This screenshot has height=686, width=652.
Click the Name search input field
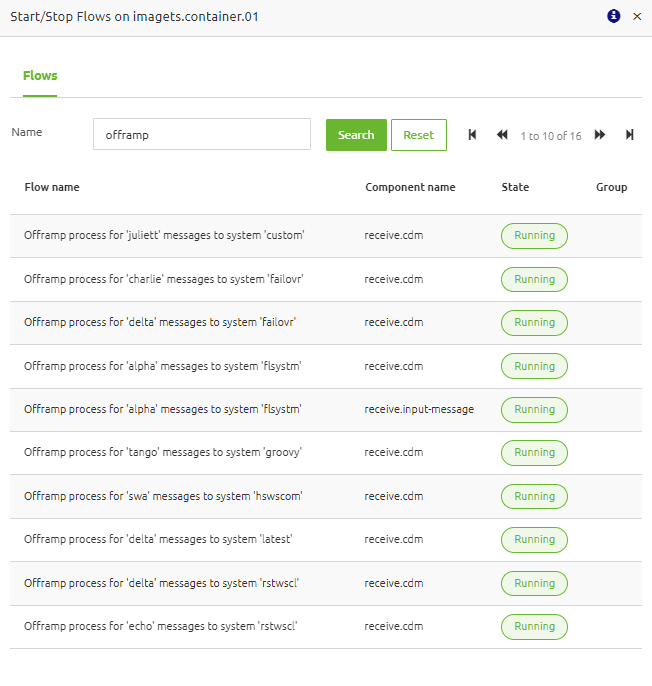coord(202,134)
